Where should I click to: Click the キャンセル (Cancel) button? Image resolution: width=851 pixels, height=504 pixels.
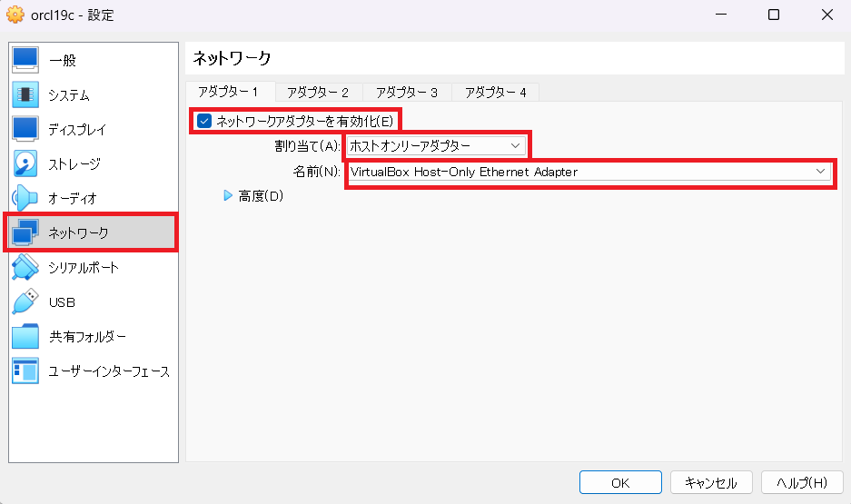(x=710, y=483)
